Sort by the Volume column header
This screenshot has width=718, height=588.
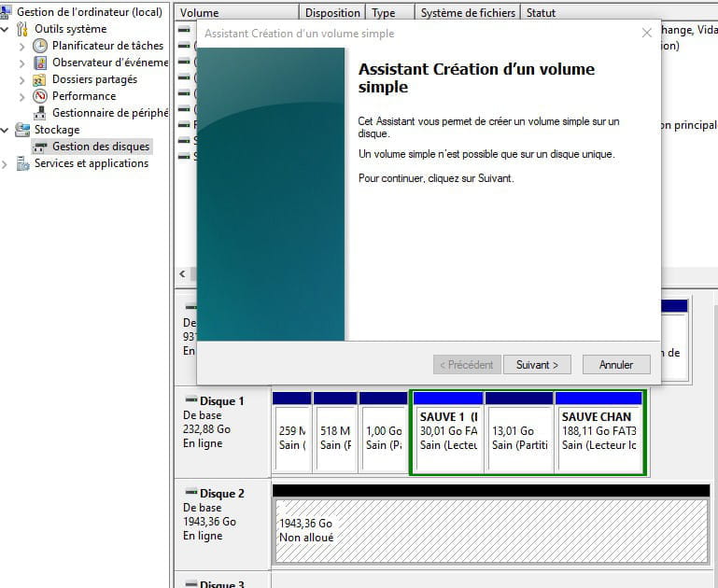coord(237,13)
